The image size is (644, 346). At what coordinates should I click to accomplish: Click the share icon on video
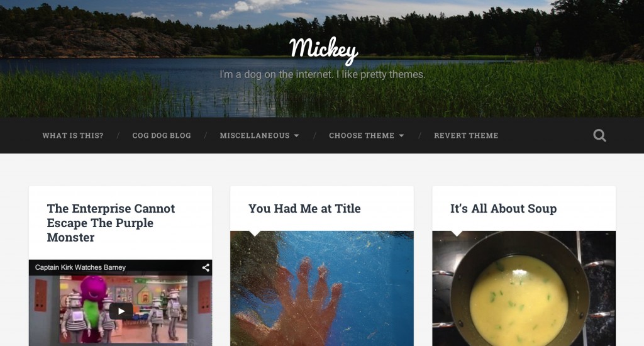[x=206, y=267]
